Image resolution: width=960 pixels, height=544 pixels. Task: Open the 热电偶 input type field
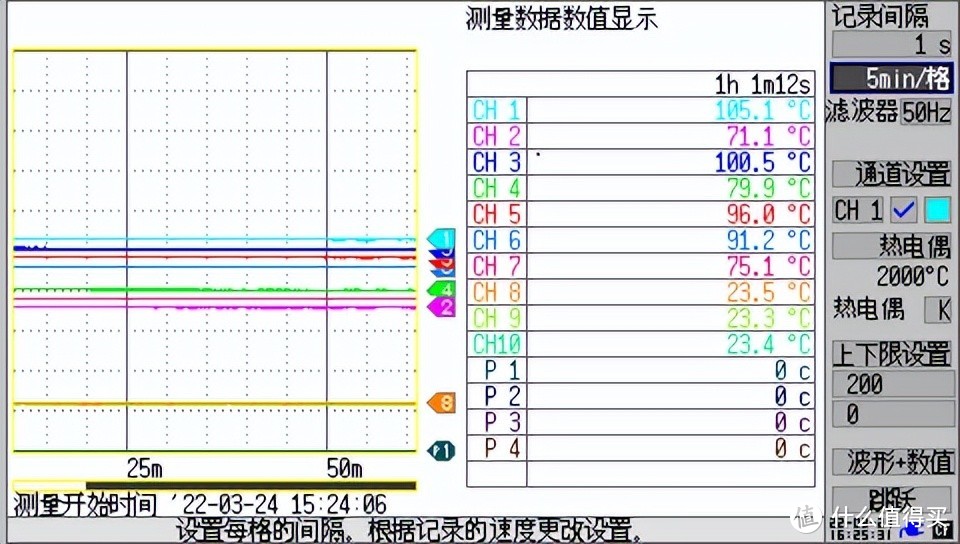891,245
